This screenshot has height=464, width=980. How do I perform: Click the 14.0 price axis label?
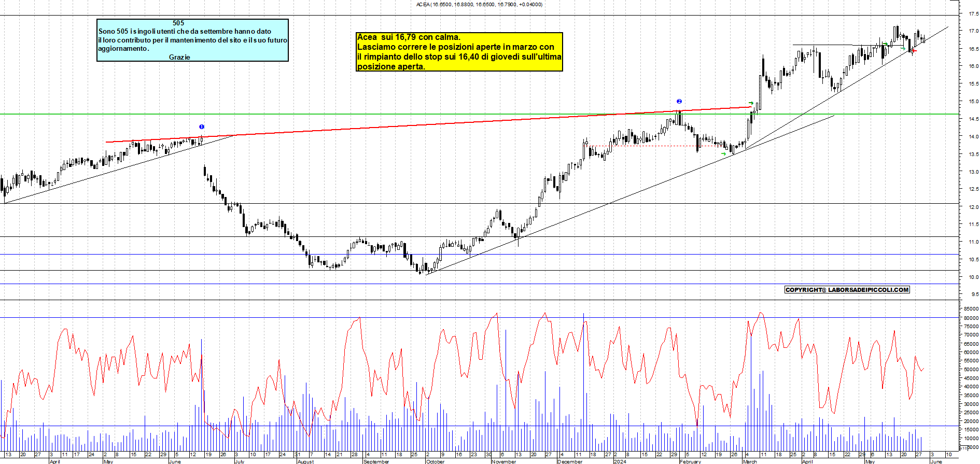[973, 137]
